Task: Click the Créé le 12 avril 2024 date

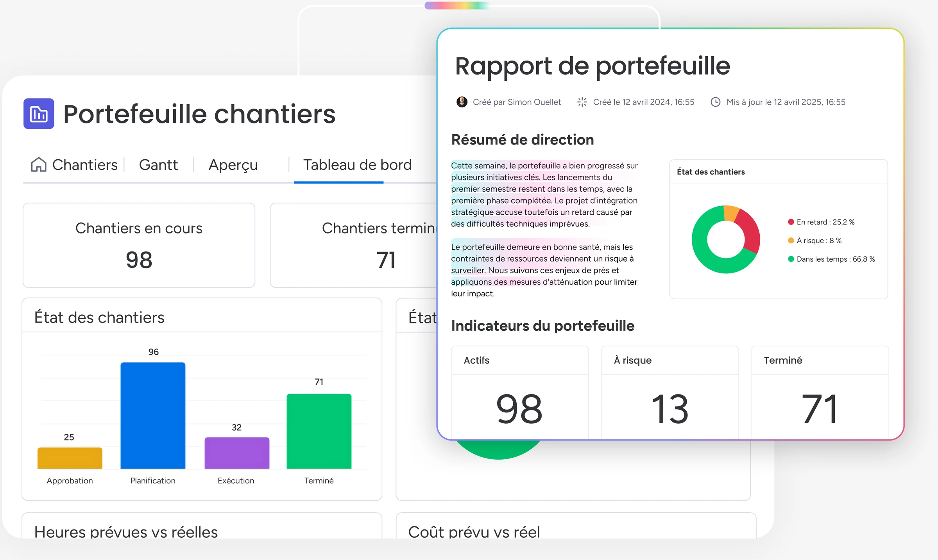Action: coord(644,102)
